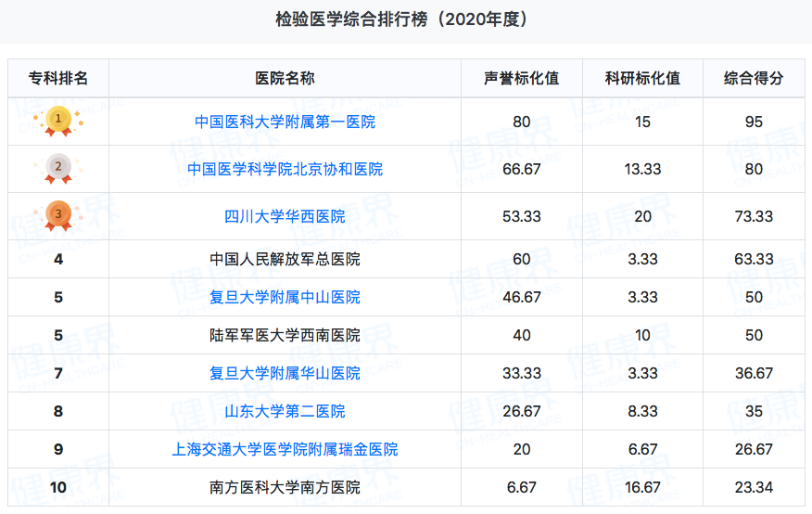Click rank number 7

click(58, 373)
